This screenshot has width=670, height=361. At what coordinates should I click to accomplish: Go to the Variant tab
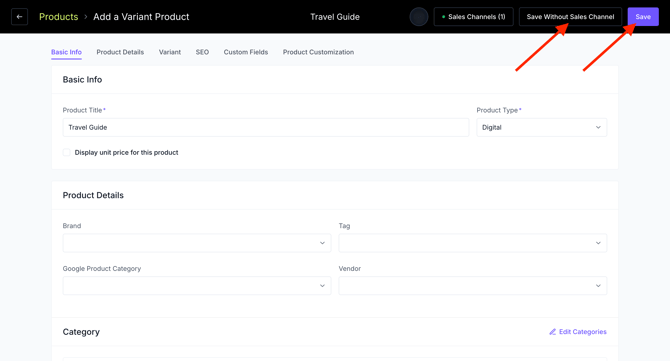[170, 52]
